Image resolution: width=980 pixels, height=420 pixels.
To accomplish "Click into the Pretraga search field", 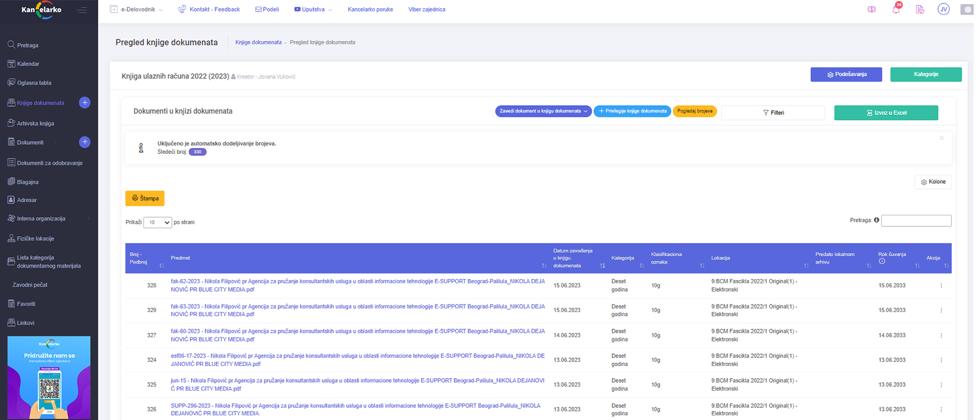I will pos(916,221).
